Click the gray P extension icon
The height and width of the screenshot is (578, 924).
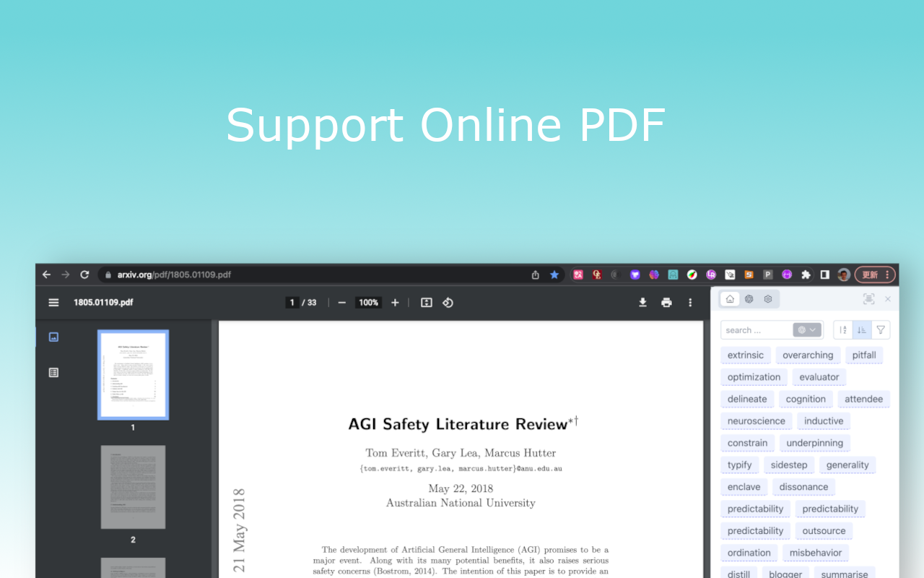(768, 275)
